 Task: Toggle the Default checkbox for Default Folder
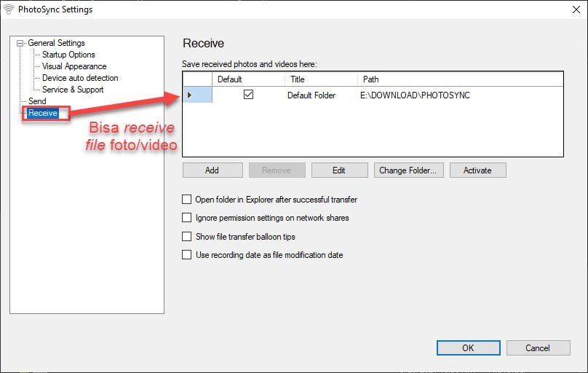point(248,95)
